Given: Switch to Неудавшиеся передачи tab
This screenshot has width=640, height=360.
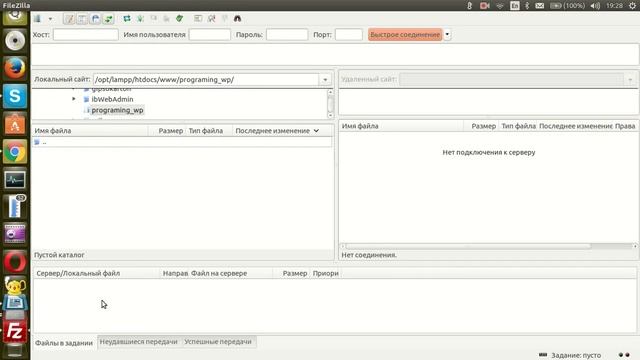Looking at the screenshot, I should coord(139,342).
